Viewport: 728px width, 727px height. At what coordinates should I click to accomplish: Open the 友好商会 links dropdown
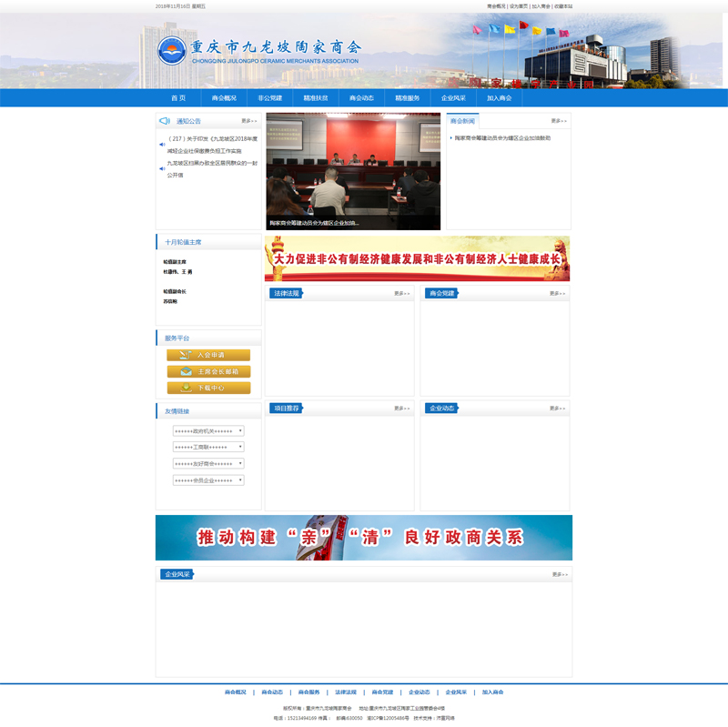(208, 464)
